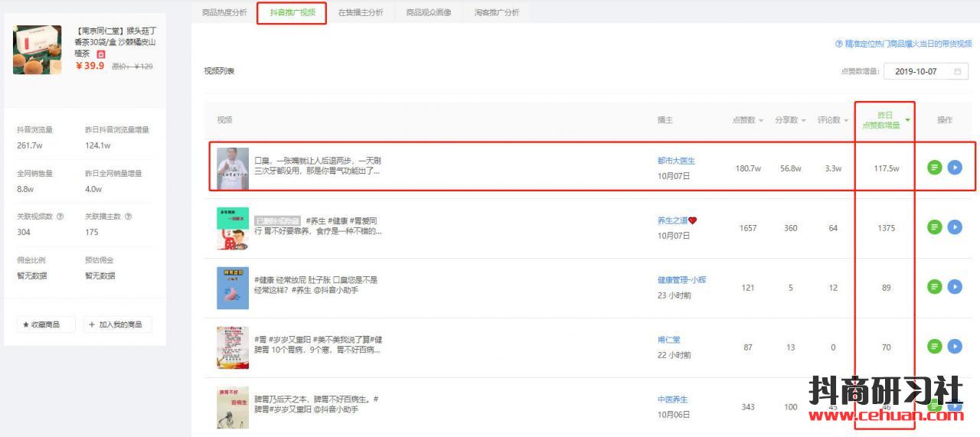Play the 都市大医生 video with blue button
Screen dimensions: 980x437
coord(955,168)
